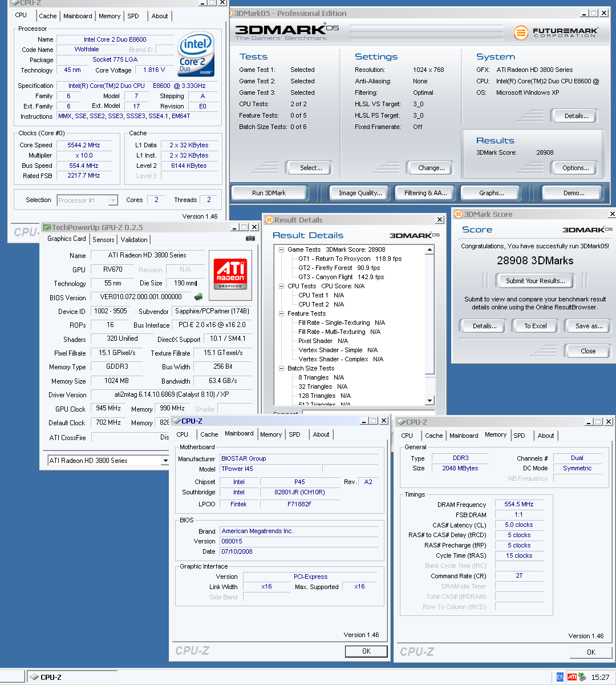Click OK in the CPU-Z Memory window

591,652
